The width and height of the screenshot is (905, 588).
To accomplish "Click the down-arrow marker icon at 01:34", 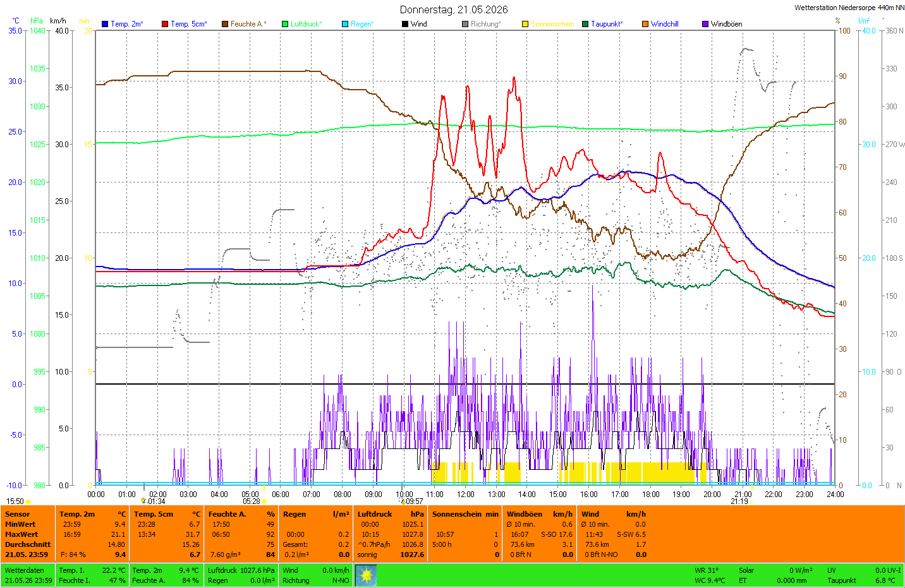I will coord(143,501).
